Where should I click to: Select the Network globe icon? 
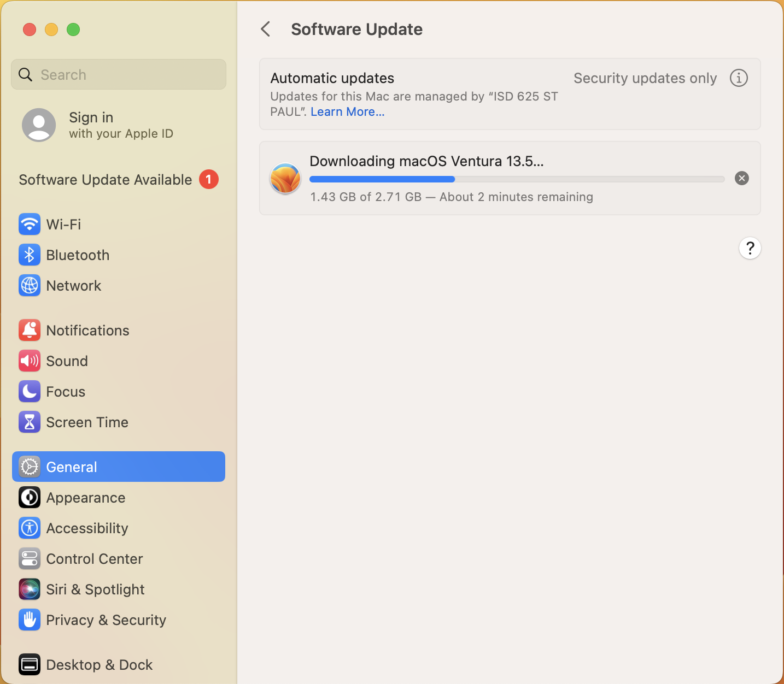click(30, 285)
